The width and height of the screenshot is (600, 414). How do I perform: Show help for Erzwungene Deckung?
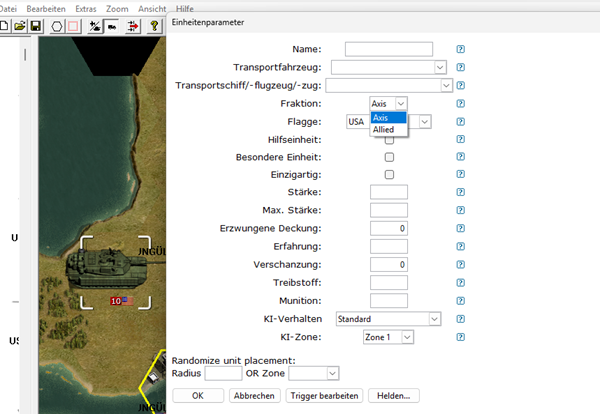460,228
